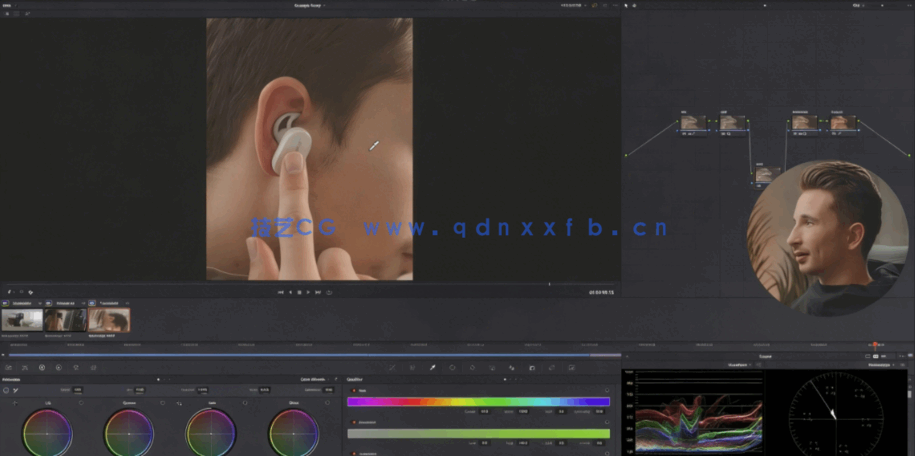Open the Color Wheels palette icon
915x456 pixels.
coord(42,368)
